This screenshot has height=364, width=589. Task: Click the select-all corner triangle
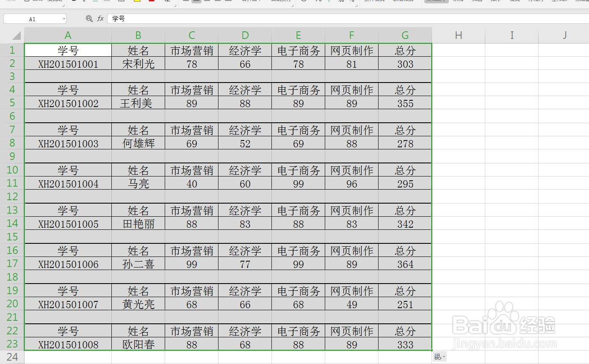coord(16,36)
